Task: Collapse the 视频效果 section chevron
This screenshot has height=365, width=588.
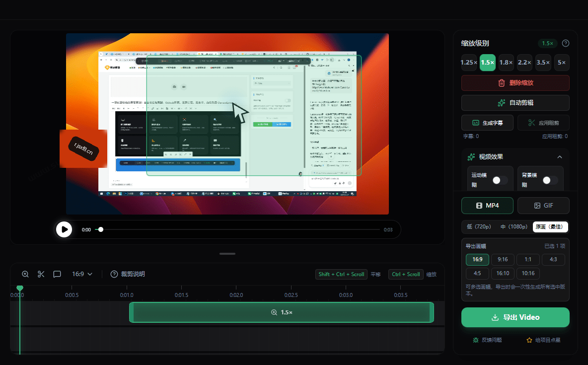Action: [x=560, y=157]
